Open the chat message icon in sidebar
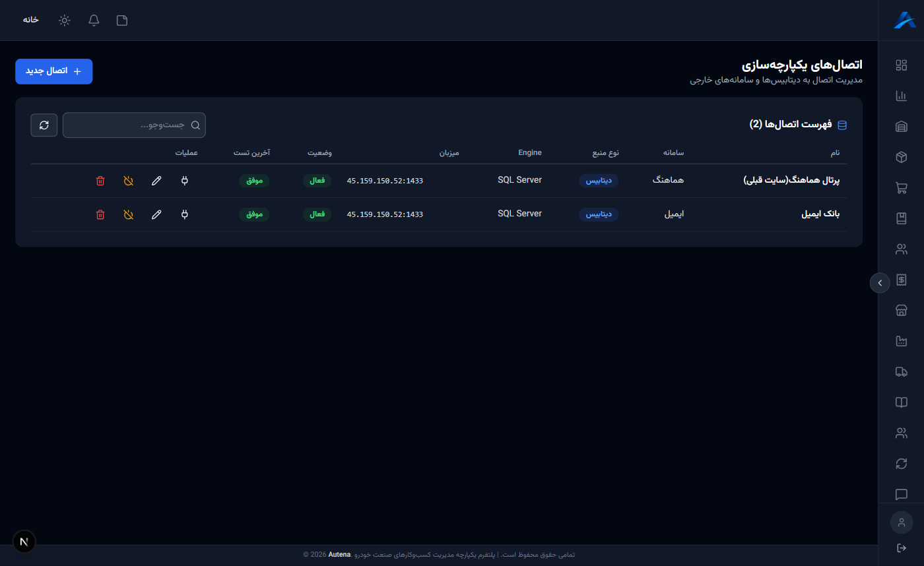This screenshot has height=566, width=924. (x=901, y=495)
